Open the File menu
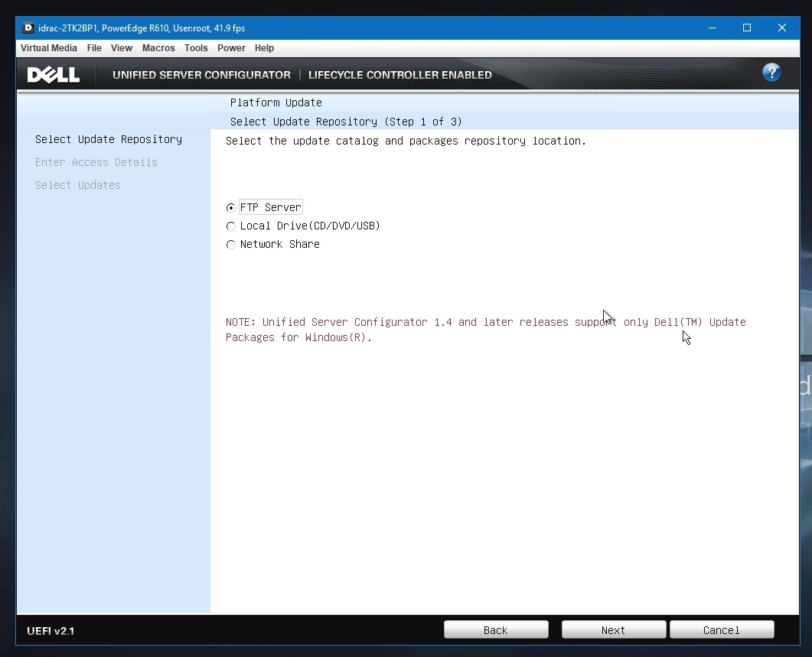 [x=94, y=48]
